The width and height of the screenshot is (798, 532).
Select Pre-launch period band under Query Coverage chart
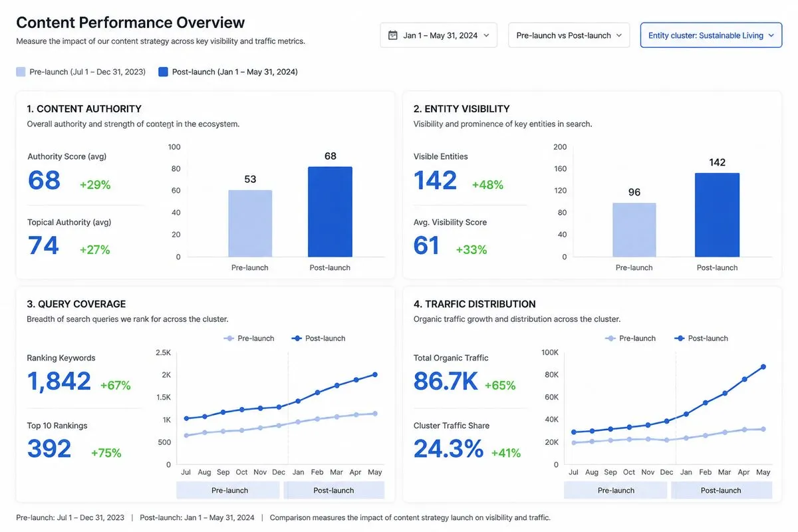pyautogui.click(x=228, y=490)
